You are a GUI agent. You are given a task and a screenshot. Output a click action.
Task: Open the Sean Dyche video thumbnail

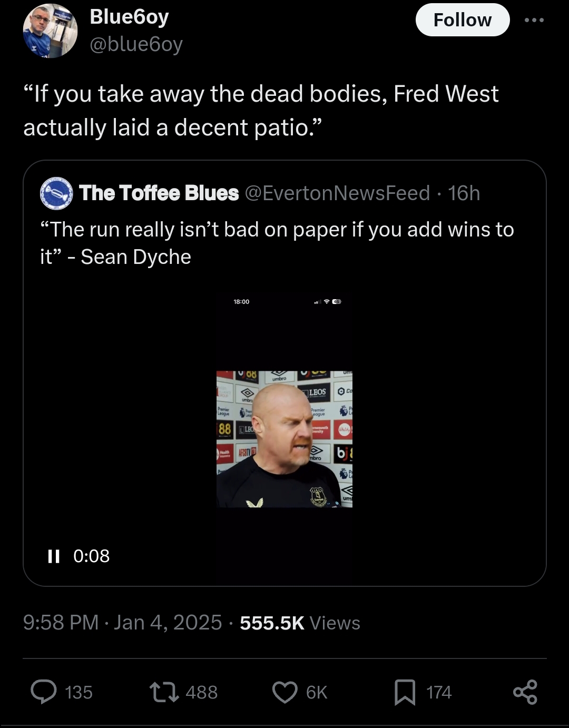[284, 439]
